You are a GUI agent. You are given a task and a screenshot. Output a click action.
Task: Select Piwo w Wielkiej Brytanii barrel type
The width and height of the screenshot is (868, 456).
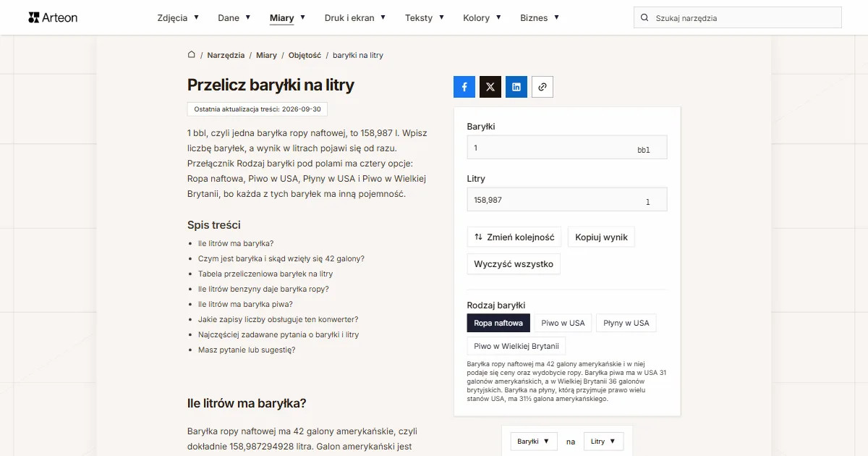point(516,346)
